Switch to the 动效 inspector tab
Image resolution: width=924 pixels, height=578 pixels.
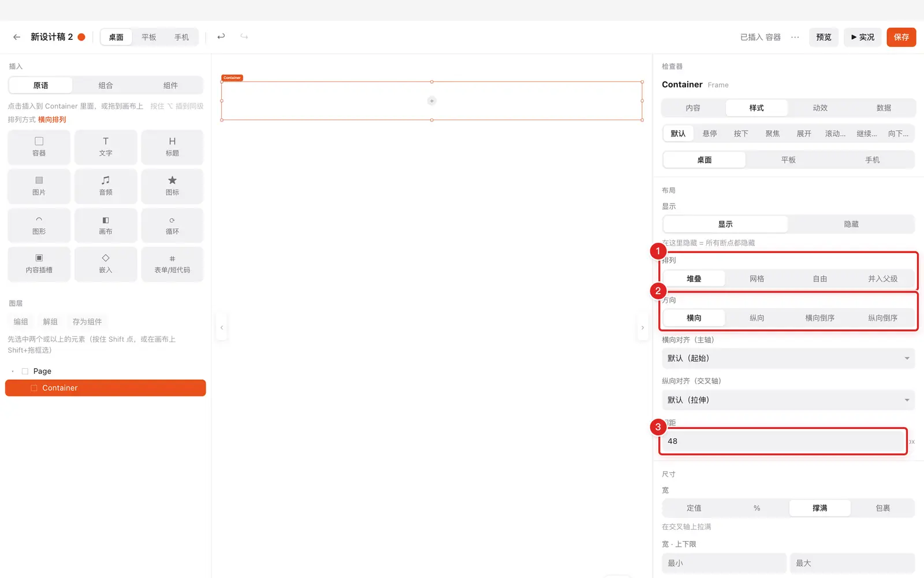pyautogui.click(x=820, y=108)
